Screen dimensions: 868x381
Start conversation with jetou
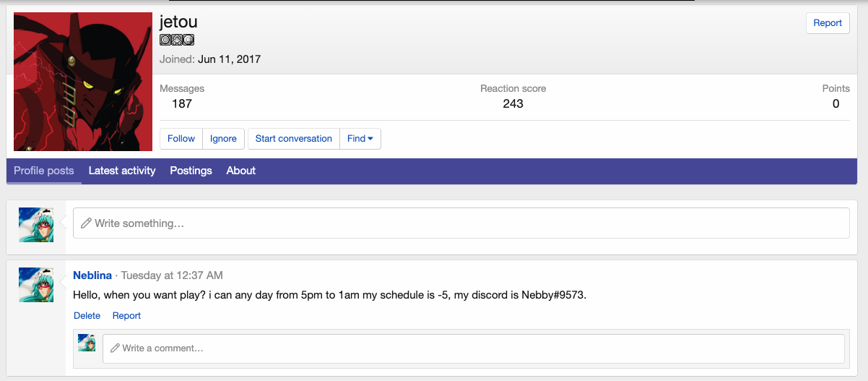[294, 139]
